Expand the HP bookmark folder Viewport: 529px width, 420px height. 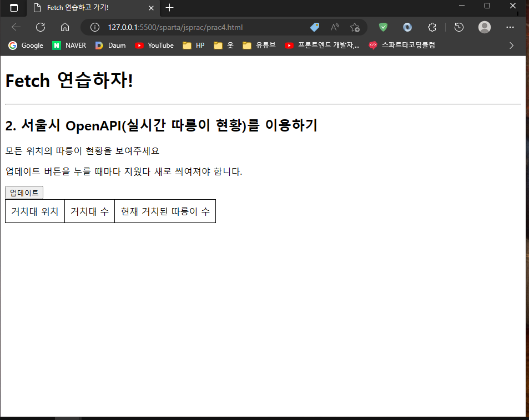click(x=194, y=45)
